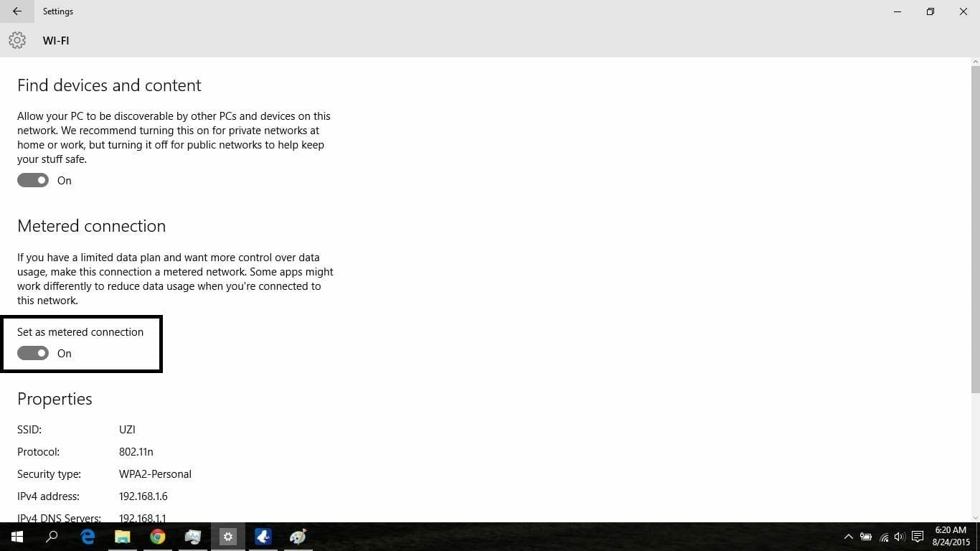Toggle the Find devices and content switch

[x=33, y=181]
